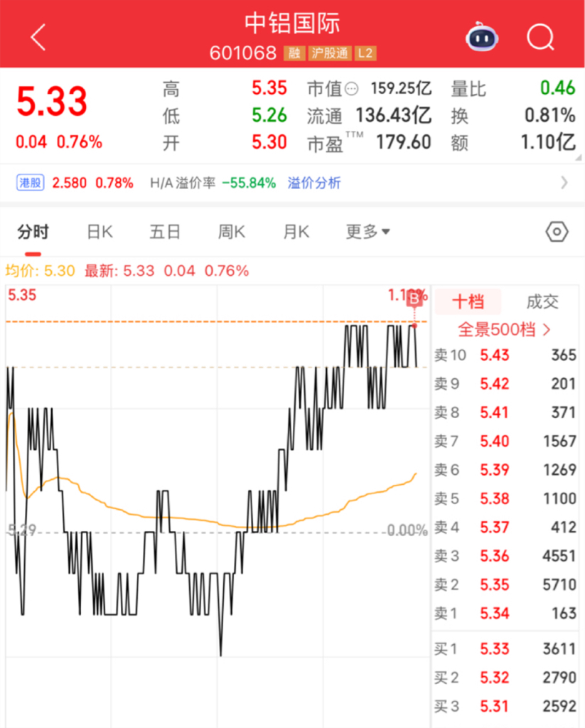
Task: Tap the low value 5.26
Action: point(269,115)
